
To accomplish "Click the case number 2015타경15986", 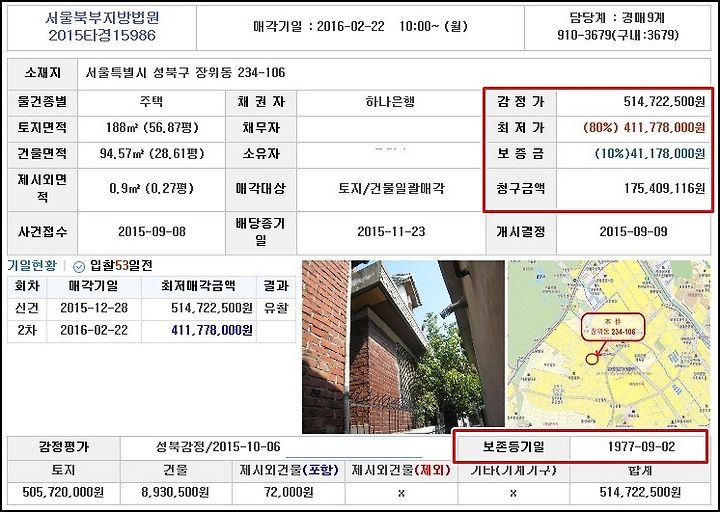I will [x=102, y=35].
